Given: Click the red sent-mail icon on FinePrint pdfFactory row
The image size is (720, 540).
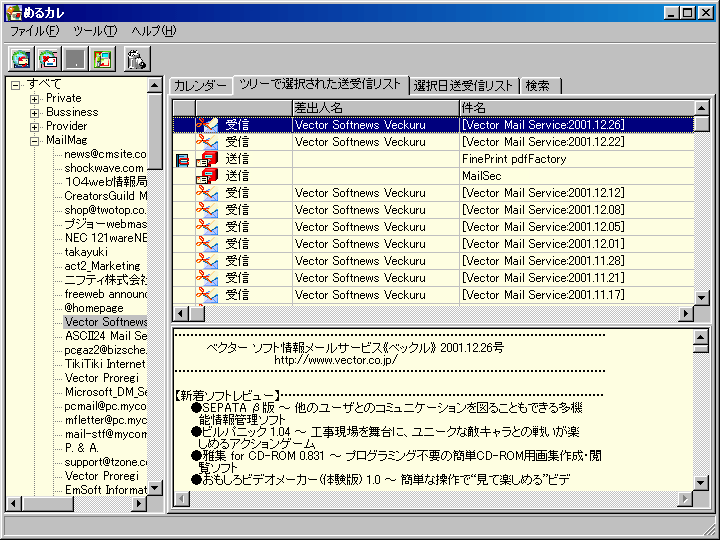Looking at the screenshot, I should 207,159.
